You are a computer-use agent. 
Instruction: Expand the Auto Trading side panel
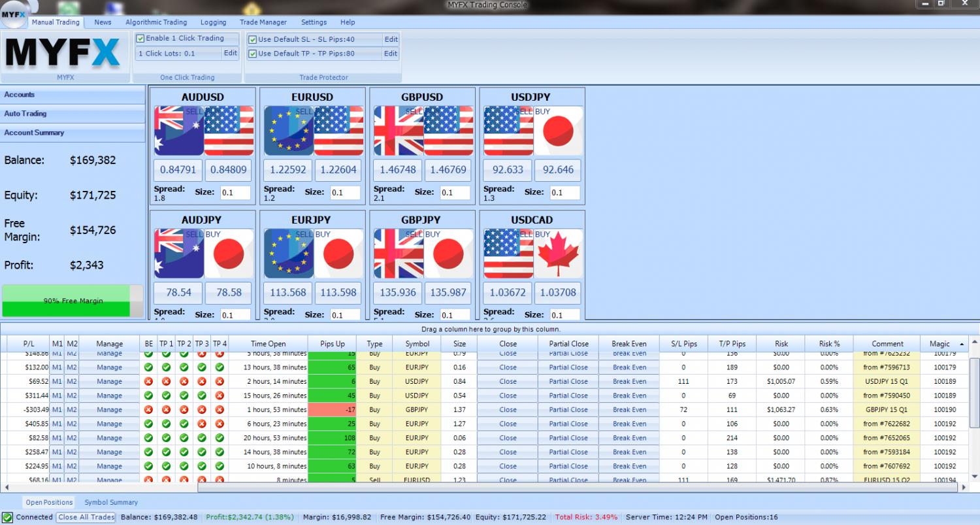[73, 114]
